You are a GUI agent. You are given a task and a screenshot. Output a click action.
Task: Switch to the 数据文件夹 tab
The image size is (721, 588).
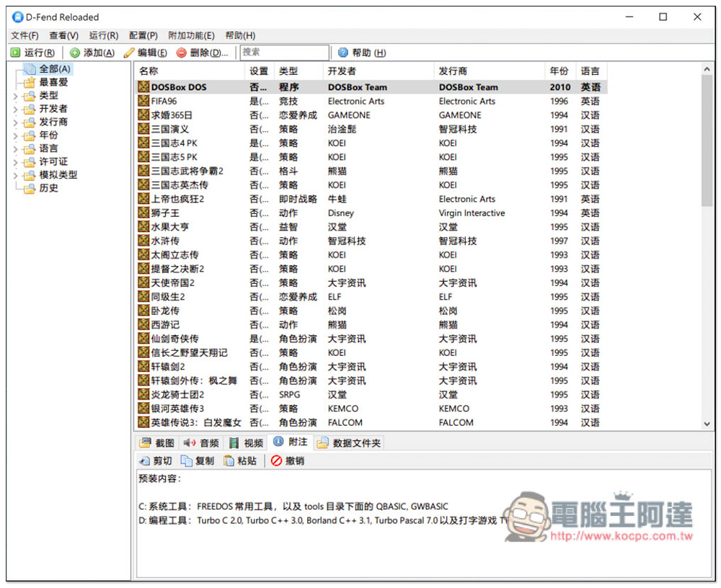(349, 443)
